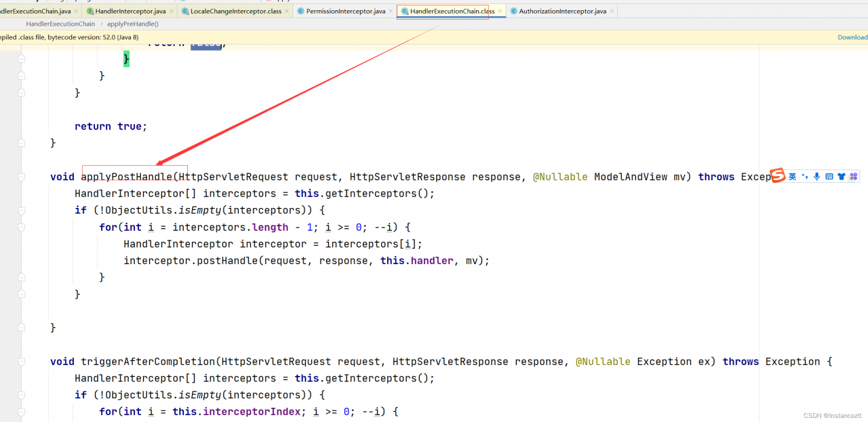868x422 pixels.
Task: Click the class icon on AuthorizationInterceptor.java tab
Action: pyautogui.click(x=514, y=12)
